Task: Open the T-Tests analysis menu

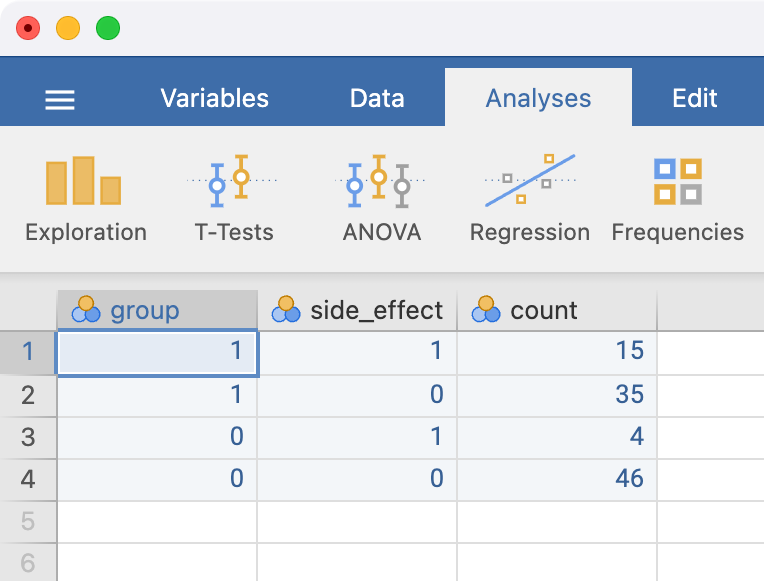Action: tap(233, 200)
